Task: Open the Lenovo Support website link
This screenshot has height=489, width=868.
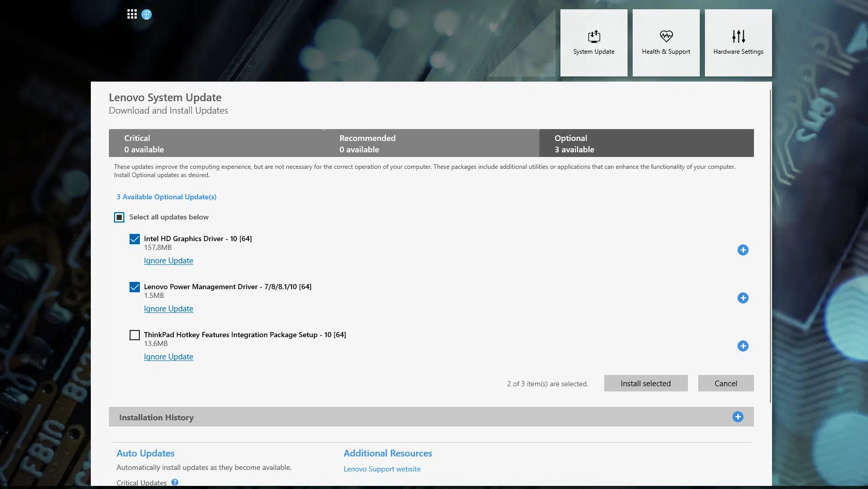Action: click(x=382, y=469)
